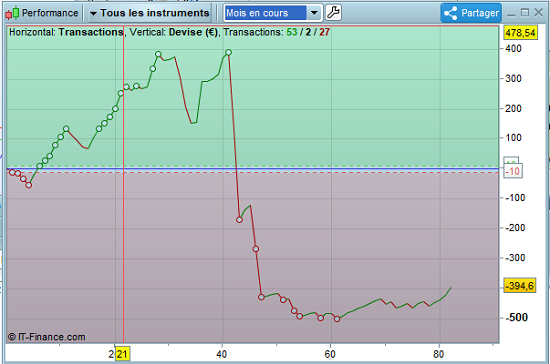Image resolution: width=550 pixels, height=364 pixels.
Task: Click the -394,6 yellow value label
Action: 520,286
